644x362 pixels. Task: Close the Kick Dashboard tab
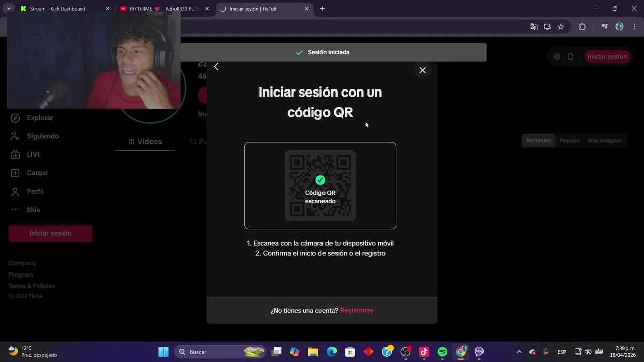click(x=107, y=9)
